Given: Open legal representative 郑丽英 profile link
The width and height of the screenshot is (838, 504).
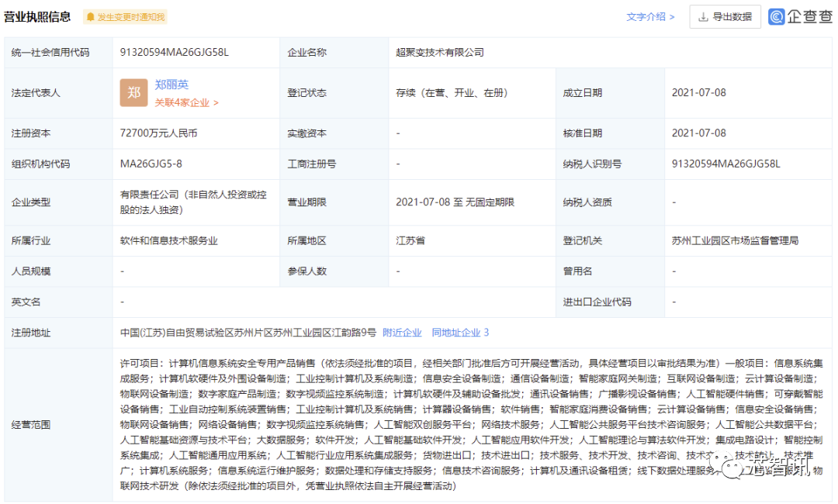Looking at the screenshot, I should pyautogui.click(x=171, y=85).
